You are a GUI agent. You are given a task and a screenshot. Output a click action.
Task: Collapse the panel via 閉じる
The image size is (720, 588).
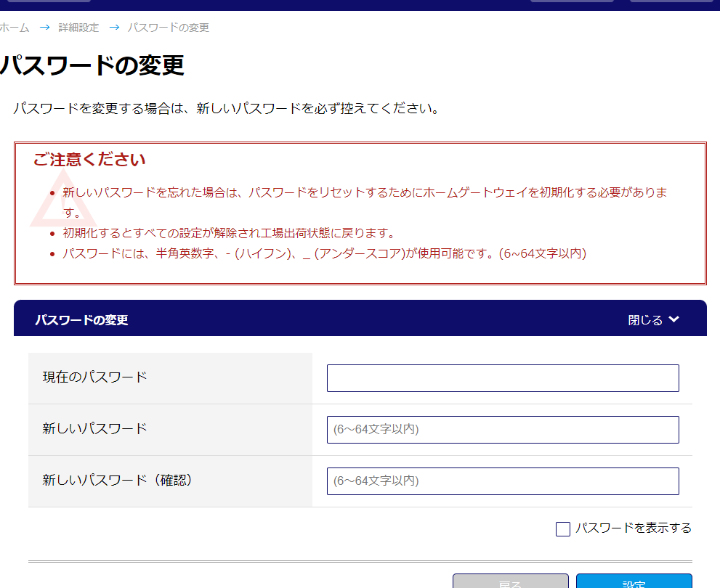point(645,319)
